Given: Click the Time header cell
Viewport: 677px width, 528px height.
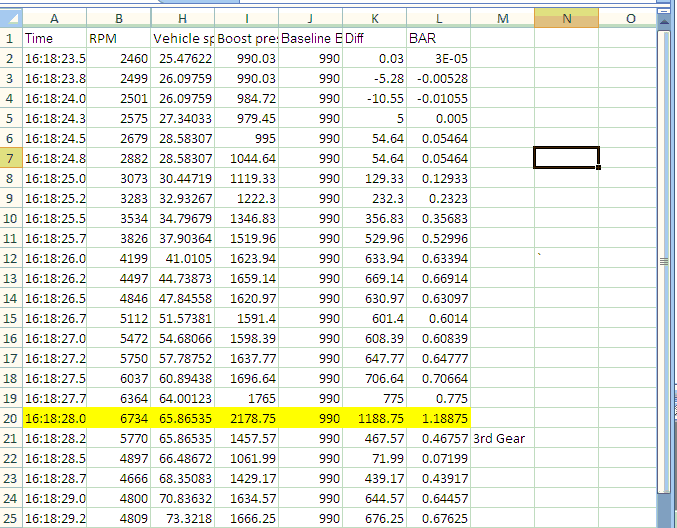Looking at the screenshot, I should tap(54, 38).
